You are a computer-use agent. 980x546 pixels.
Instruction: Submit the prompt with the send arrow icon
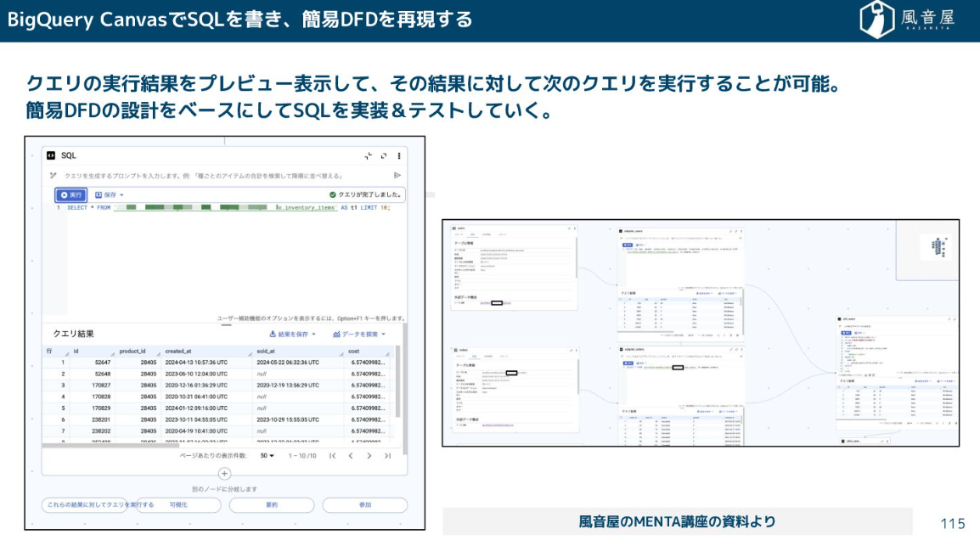397,175
